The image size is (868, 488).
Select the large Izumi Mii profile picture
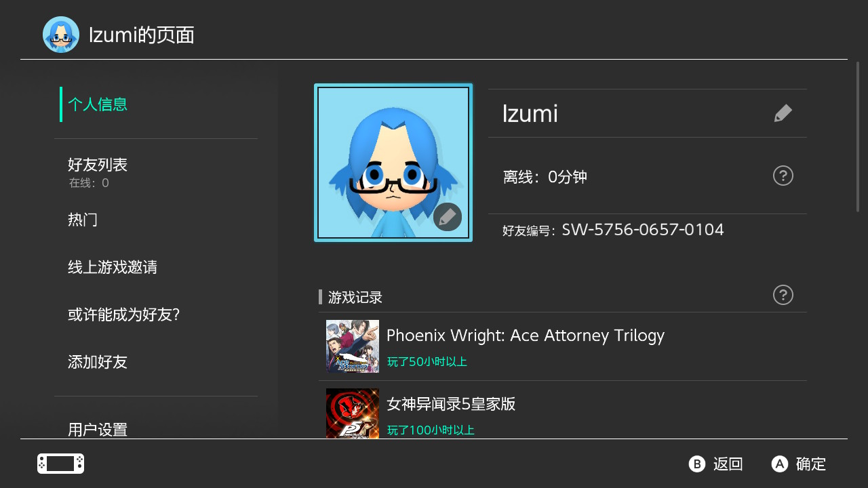click(x=393, y=163)
